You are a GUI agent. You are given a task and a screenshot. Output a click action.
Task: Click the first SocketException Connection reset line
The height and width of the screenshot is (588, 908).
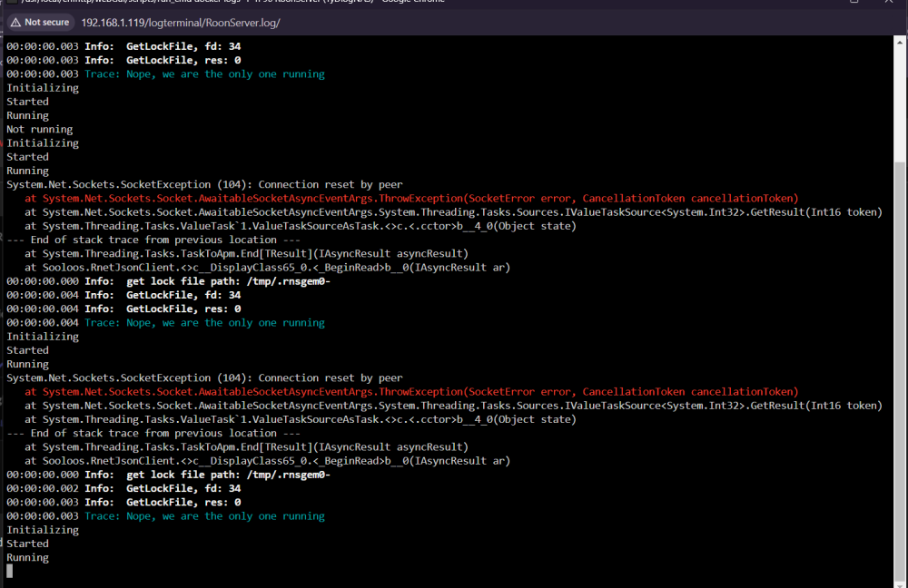[204, 184]
